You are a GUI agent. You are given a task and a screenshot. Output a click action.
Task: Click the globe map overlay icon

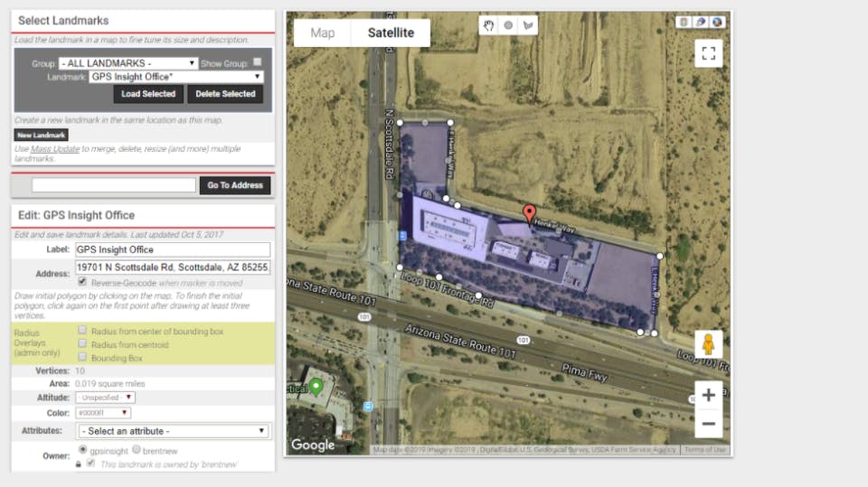pyautogui.click(x=717, y=22)
